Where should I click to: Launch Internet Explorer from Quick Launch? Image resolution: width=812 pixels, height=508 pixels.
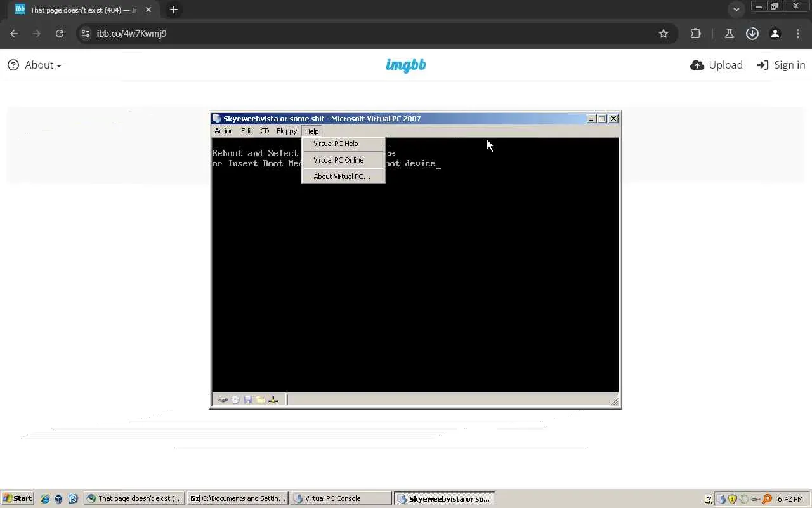pos(45,499)
